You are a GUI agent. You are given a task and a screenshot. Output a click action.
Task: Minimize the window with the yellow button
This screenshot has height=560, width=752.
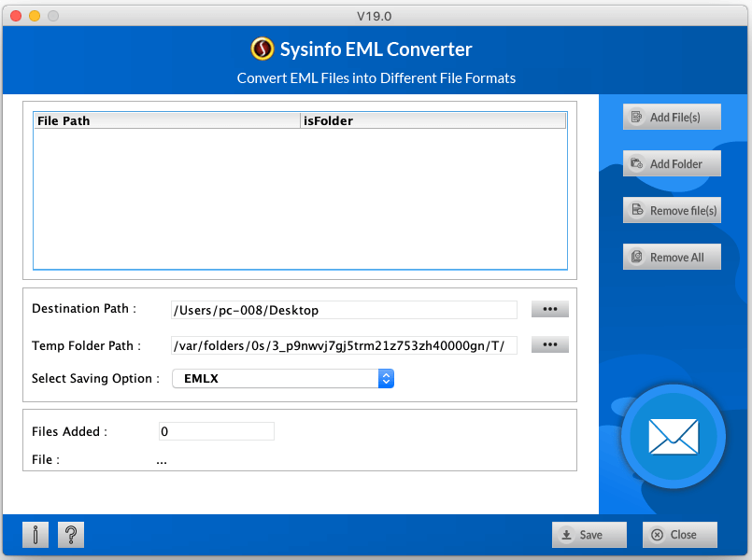pyautogui.click(x=35, y=17)
